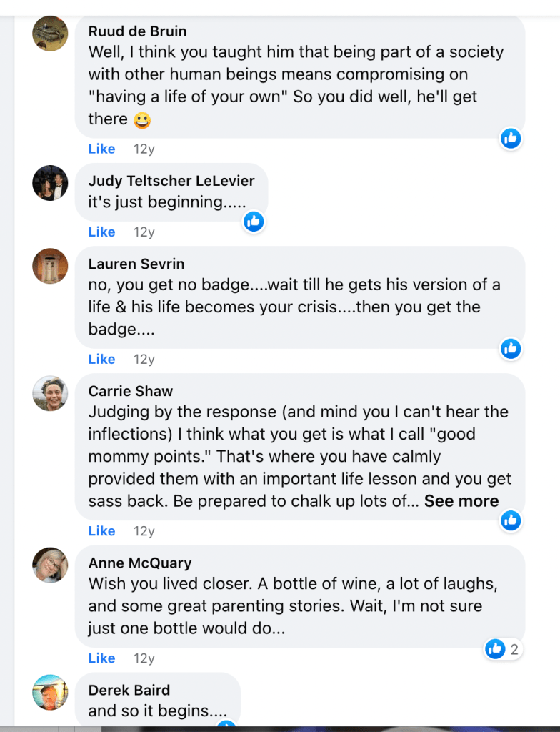Click the thumbs-up reaction on Judy's comment
The height and width of the screenshot is (732, 560).
coord(253,222)
